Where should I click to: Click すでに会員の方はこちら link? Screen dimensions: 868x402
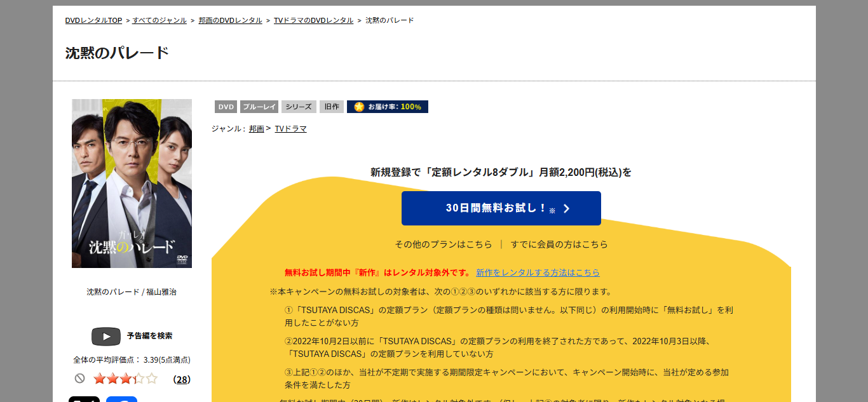559,245
